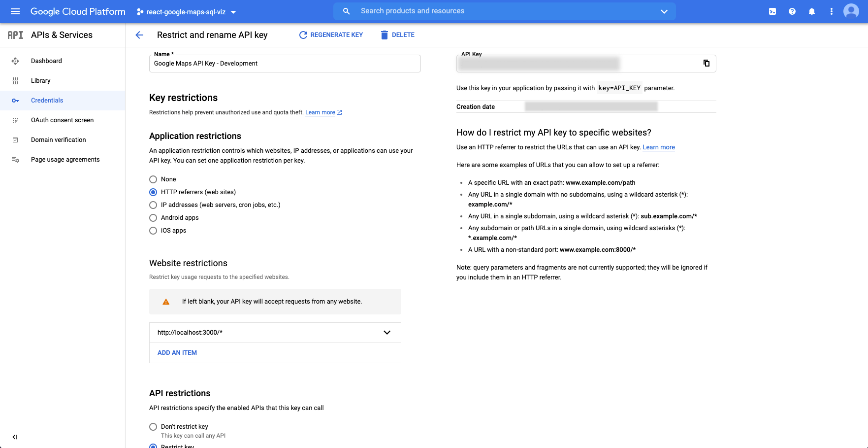Click the sub.example.com/* example text
This screenshot has height=448, width=868.
point(669,216)
